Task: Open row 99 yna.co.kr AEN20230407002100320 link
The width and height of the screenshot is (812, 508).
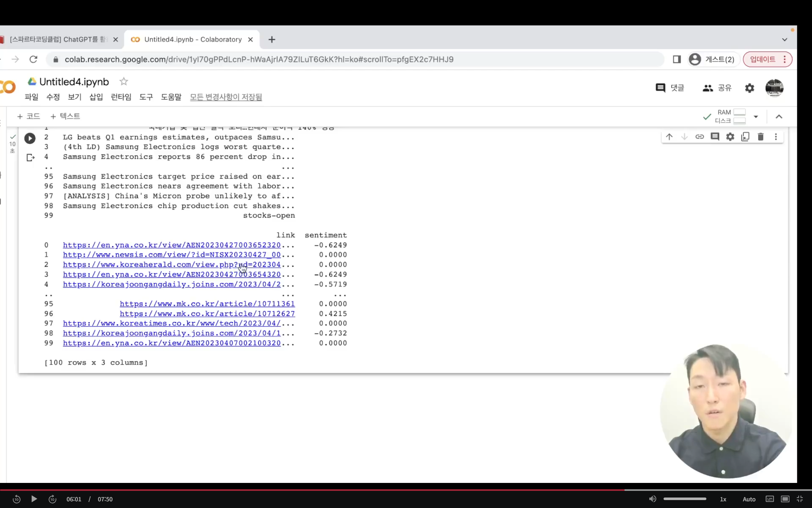Action: tap(172, 343)
